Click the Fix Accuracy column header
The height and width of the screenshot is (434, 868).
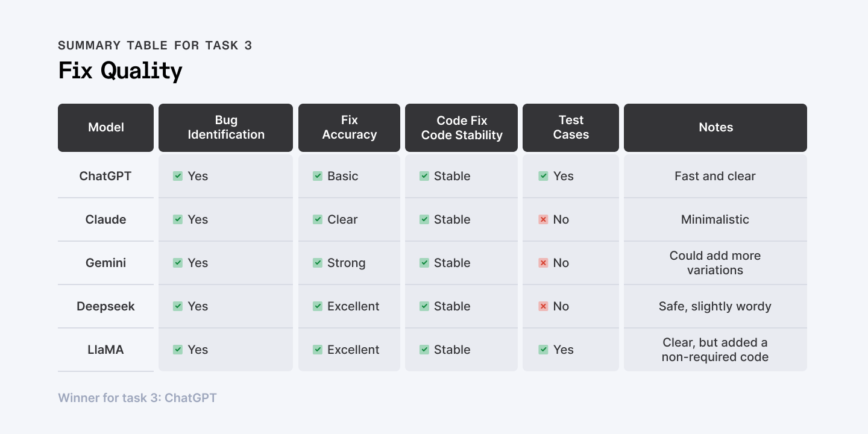349,127
